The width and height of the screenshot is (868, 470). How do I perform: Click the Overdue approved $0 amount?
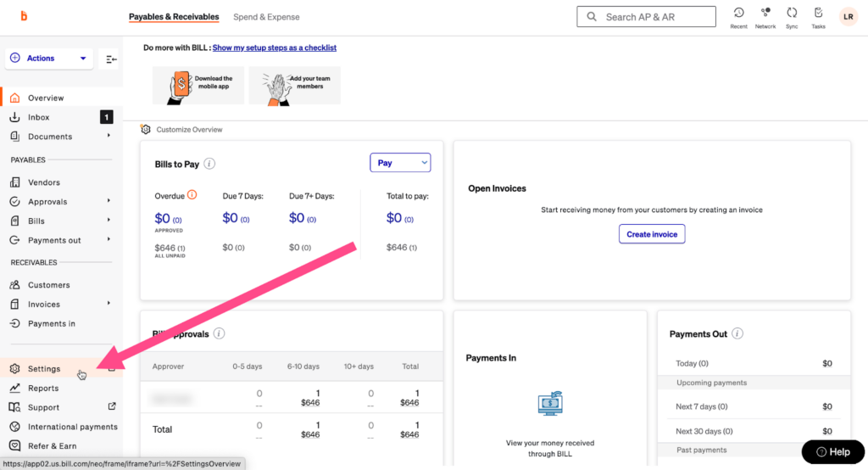169,218
